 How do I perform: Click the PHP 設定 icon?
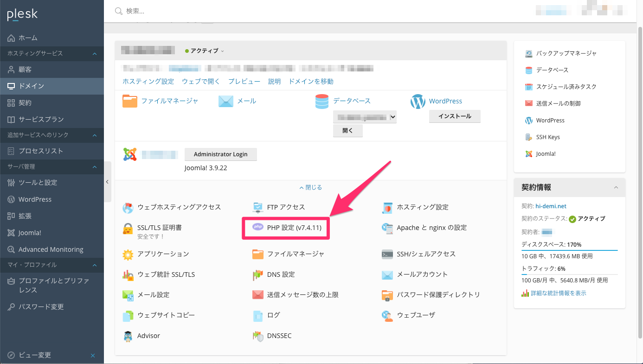tap(257, 228)
